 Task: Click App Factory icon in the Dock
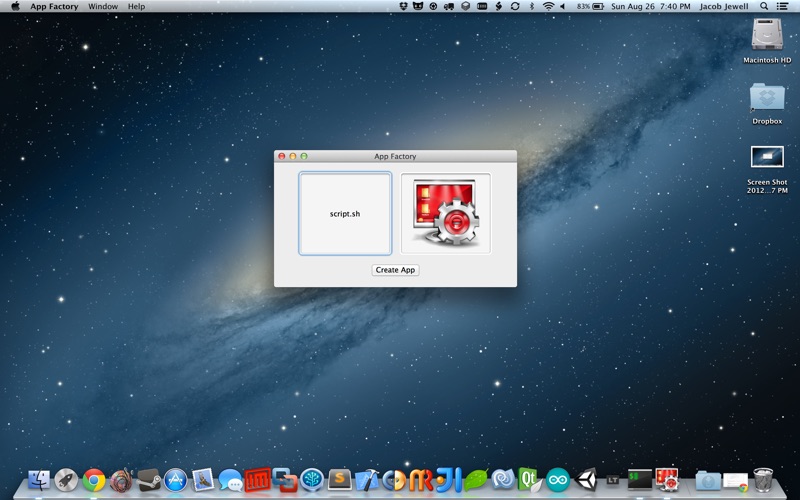(x=667, y=480)
